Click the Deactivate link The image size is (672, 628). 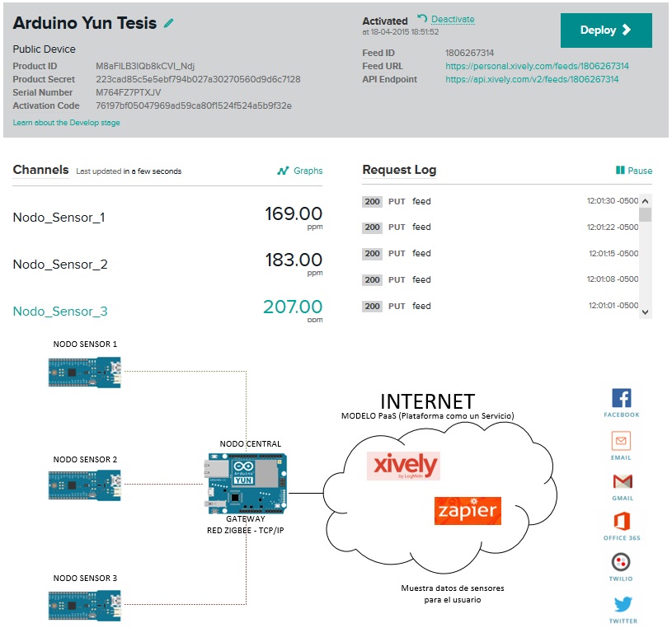pyautogui.click(x=453, y=19)
